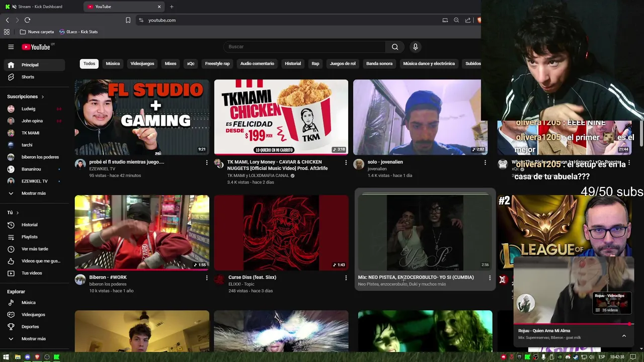
Task: Select the Audio comentario filter chip
Action: coord(257,64)
